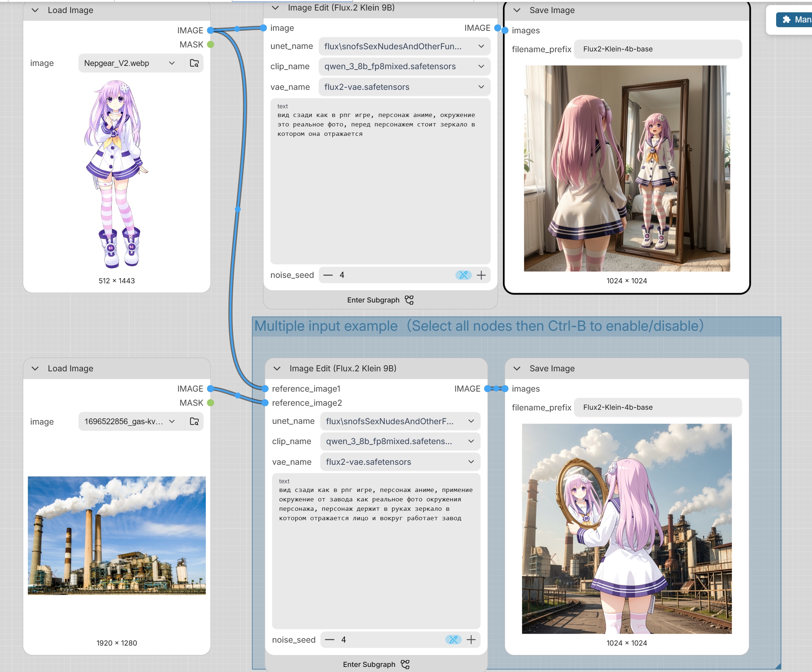Viewport: 812px width, 672px height.
Task: Click the '512 × 1443' dimensions text
Action: pyautogui.click(x=117, y=281)
